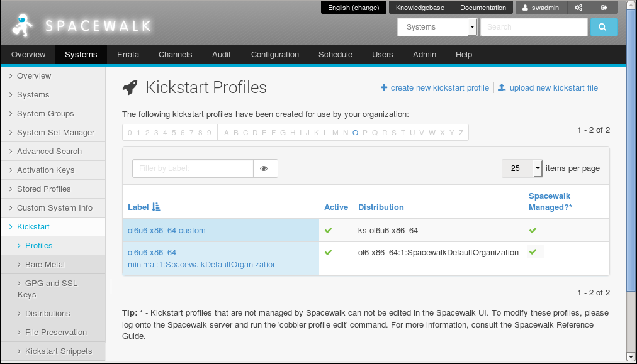The height and width of the screenshot is (364, 637).
Task: Click the Spacewalk astronaut logo
Action: 22,25
